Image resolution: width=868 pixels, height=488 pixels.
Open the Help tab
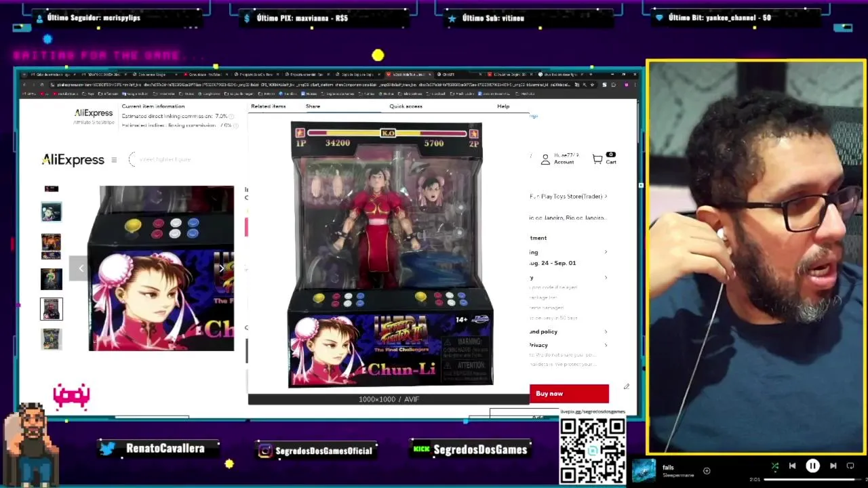(503, 106)
